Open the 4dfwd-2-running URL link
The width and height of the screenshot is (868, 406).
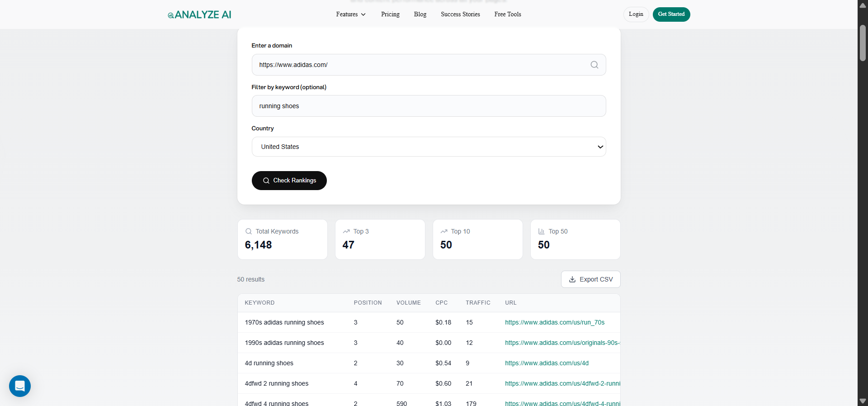(x=562, y=383)
